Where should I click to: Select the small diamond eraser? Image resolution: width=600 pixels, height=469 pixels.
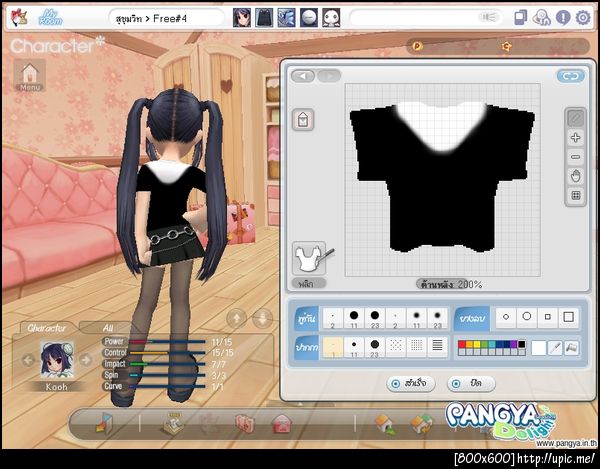(x=506, y=318)
